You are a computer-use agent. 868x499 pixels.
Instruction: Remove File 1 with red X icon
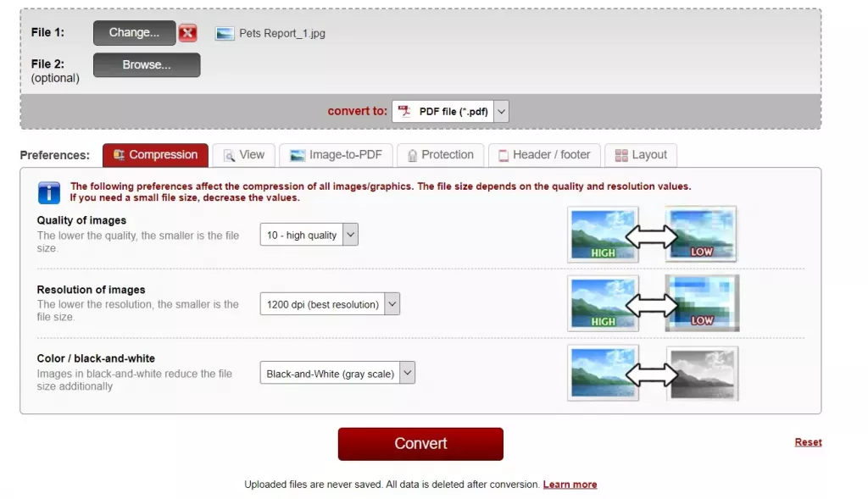pyautogui.click(x=187, y=33)
